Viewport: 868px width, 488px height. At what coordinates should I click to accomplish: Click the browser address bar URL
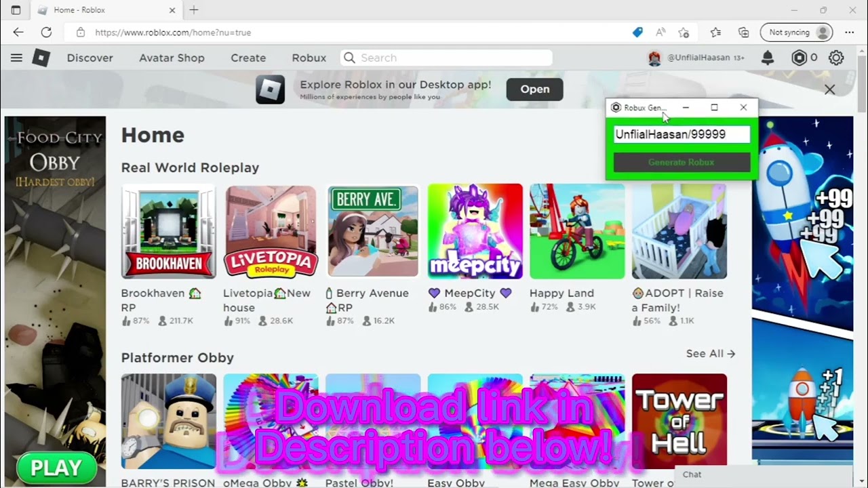(173, 33)
